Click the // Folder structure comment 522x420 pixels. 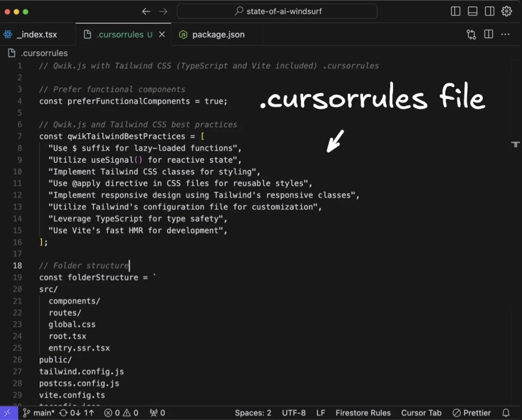click(x=84, y=266)
